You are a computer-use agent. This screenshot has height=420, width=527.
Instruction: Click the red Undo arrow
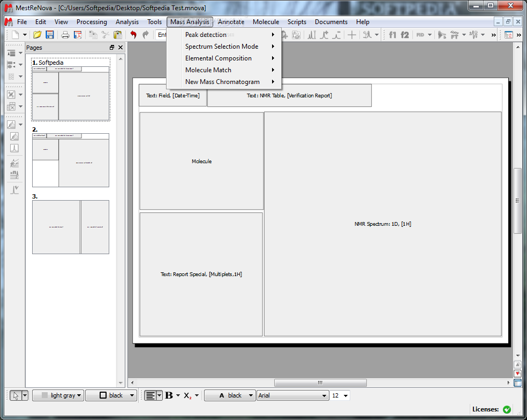pyautogui.click(x=133, y=35)
